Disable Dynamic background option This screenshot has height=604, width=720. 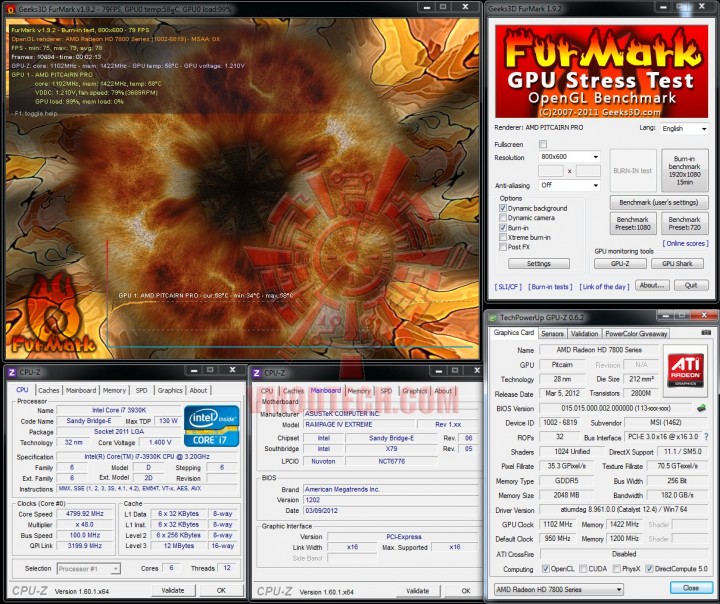pyautogui.click(x=503, y=208)
